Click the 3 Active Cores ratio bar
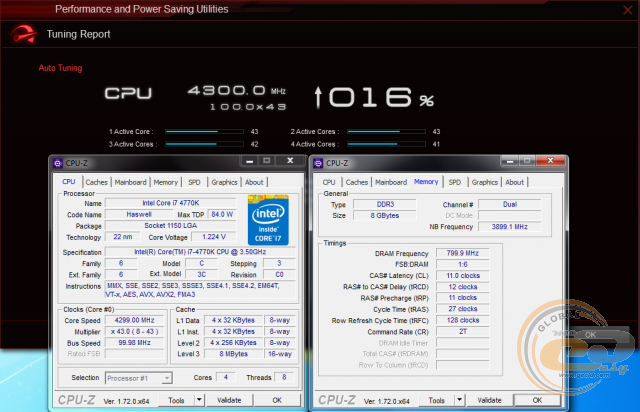 coord(204,144)
